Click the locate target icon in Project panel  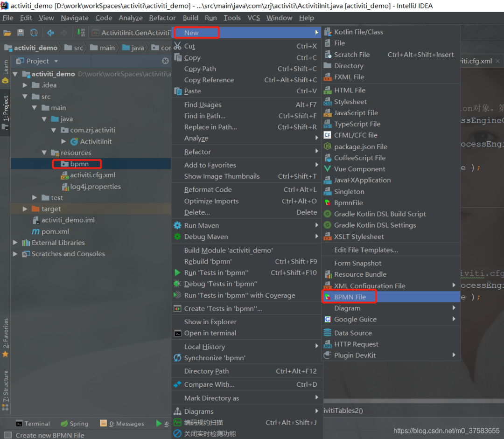pos(165,61)
